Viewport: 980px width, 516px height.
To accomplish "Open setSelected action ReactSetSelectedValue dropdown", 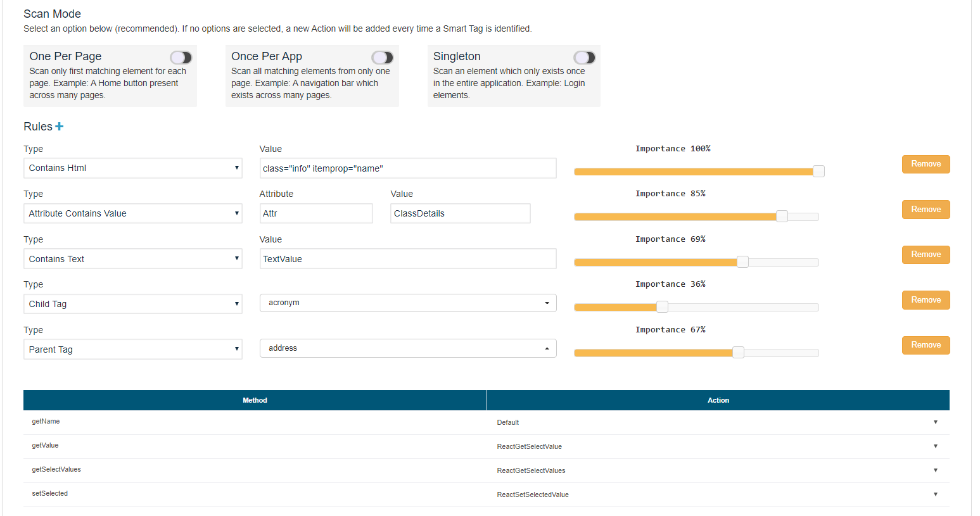I will click(718, 494).
